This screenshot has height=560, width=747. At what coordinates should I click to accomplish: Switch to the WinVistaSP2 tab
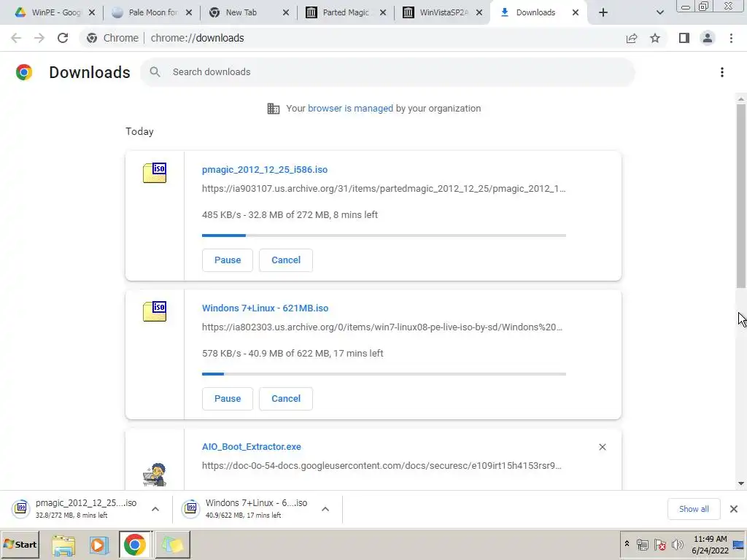(443, 12)
